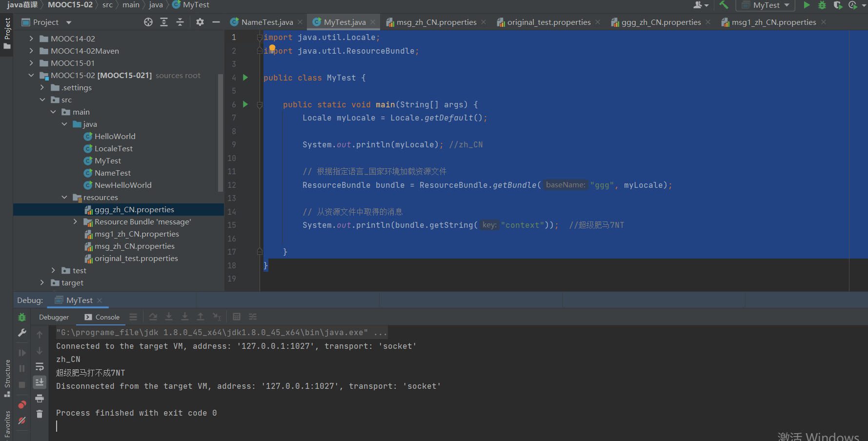The width and height of the screenshot is (868, 441).
Task: Click down arrow in console toolbar
Action: pyautogui.click(x=40, y=351)
